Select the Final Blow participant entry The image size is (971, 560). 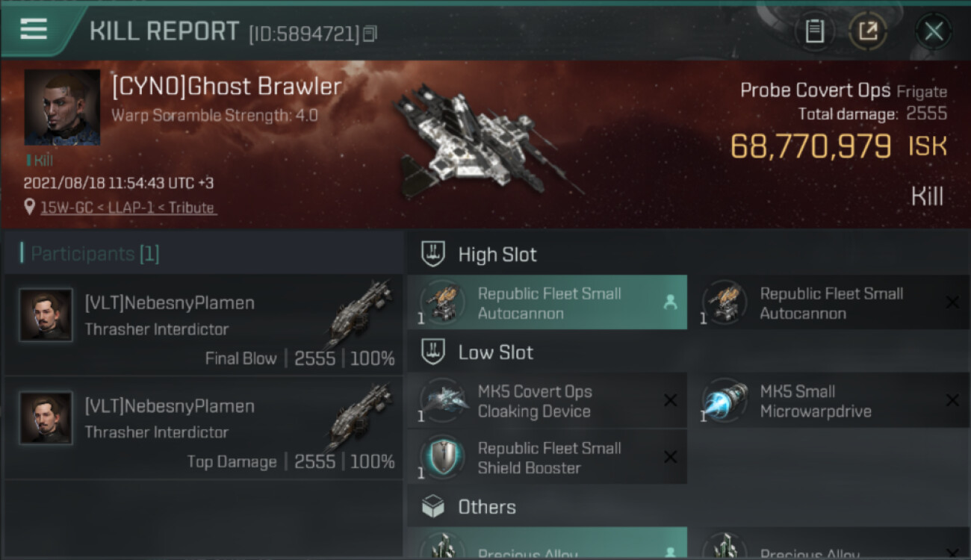click(x=204, y=325)
